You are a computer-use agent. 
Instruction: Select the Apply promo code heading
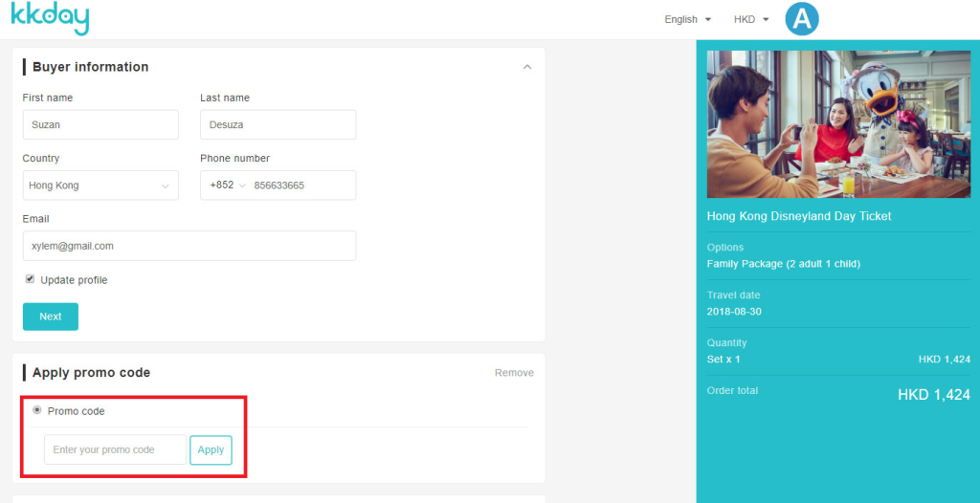pyautogui.click(x=91, y=373)
